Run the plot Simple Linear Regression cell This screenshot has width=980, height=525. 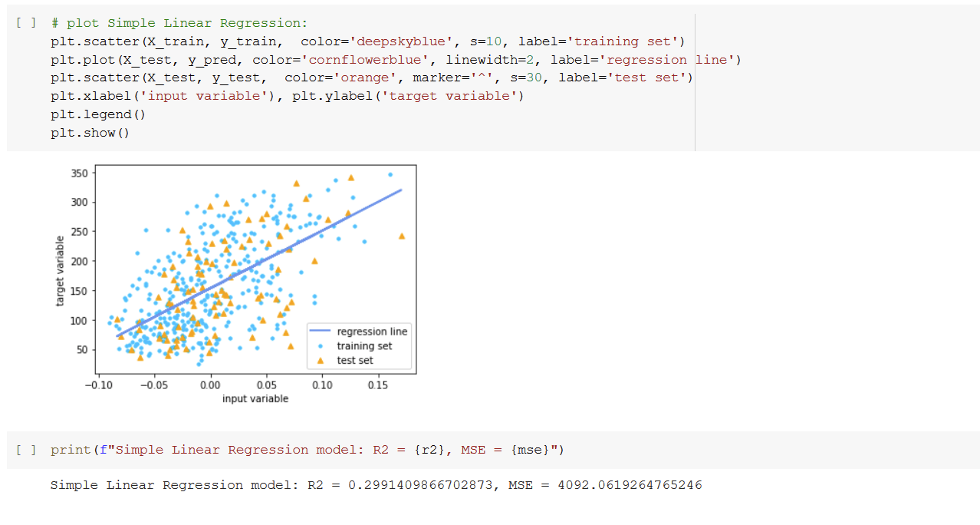[x=25, y=23]
